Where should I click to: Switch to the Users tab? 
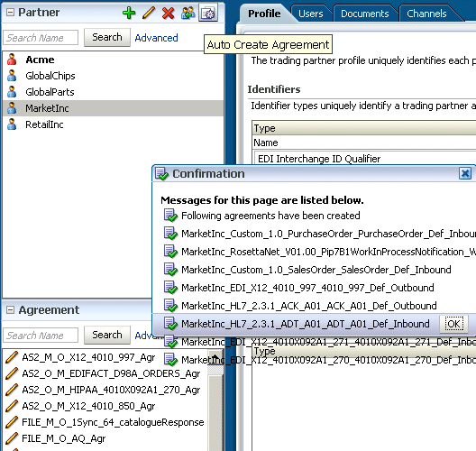pyautogui.click(x=310, y=14)
